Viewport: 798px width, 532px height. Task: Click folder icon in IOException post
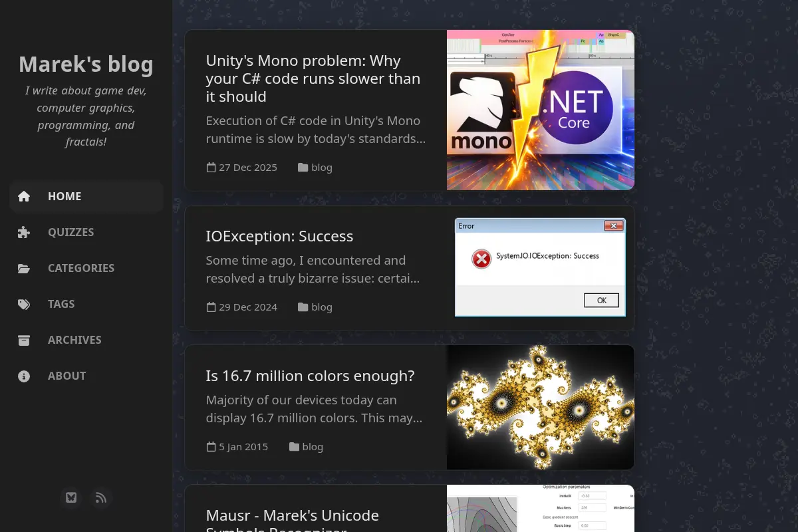[x=303, y=307]
